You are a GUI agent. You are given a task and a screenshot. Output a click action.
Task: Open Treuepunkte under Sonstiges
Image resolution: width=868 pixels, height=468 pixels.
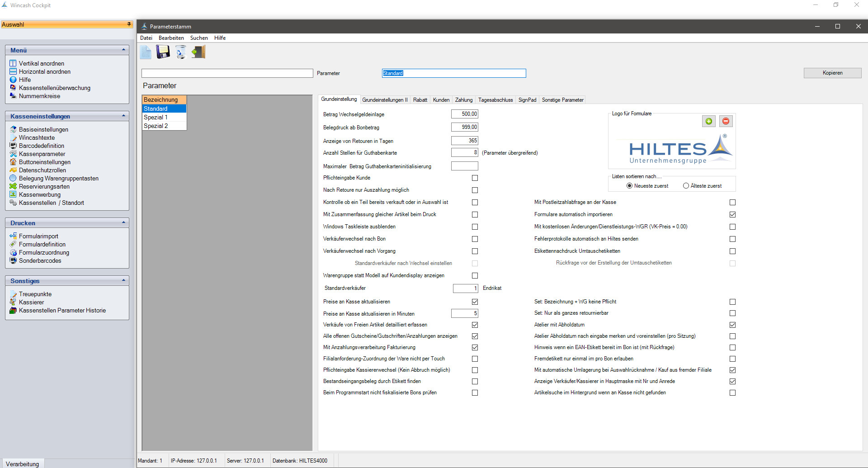pyautogui.click(x=35, y=294)
